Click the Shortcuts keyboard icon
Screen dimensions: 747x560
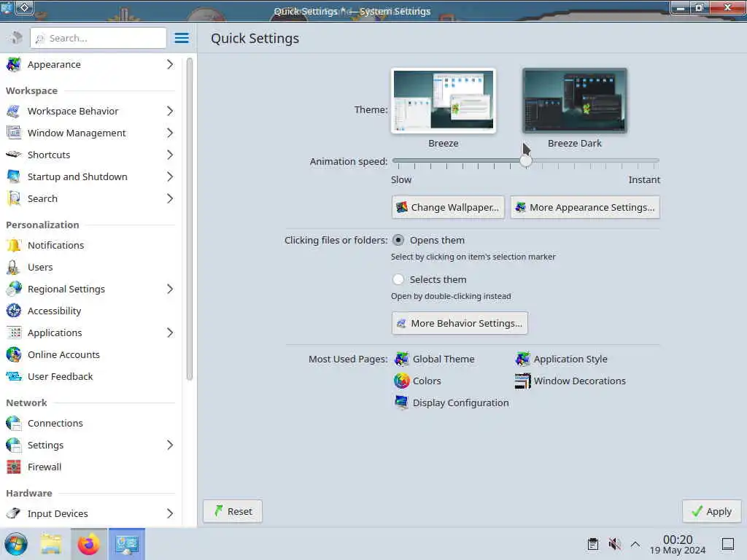[14, 155]
